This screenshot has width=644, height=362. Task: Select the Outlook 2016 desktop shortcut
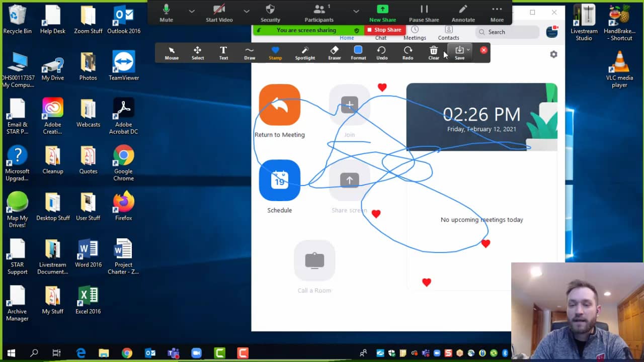coord(123,20)
